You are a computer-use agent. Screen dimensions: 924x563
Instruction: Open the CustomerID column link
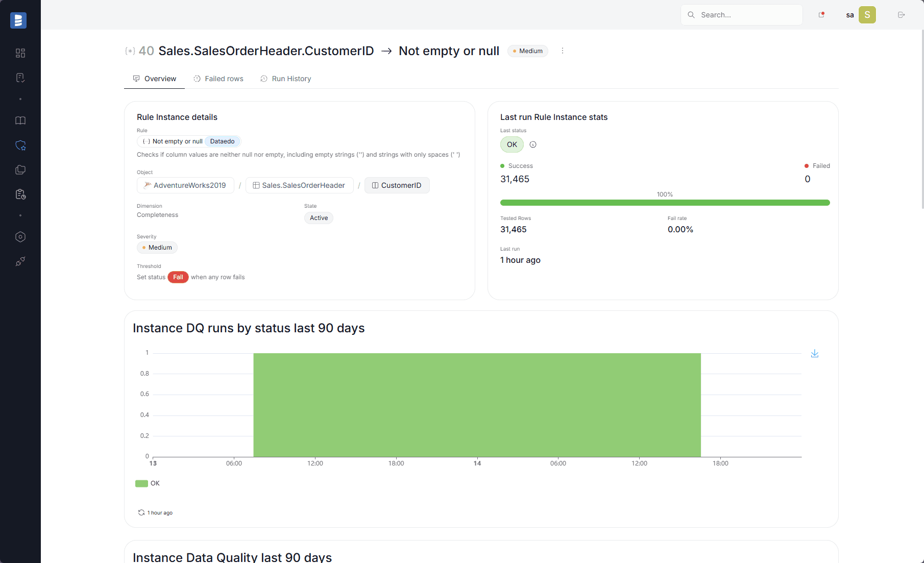tap(397, 185)
